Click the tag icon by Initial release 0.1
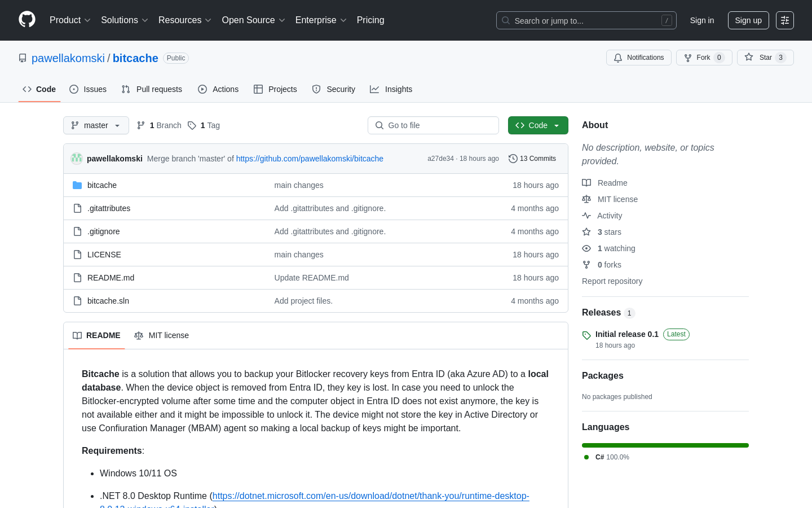The width and height of the screenshot is (812, 508). 586,335
